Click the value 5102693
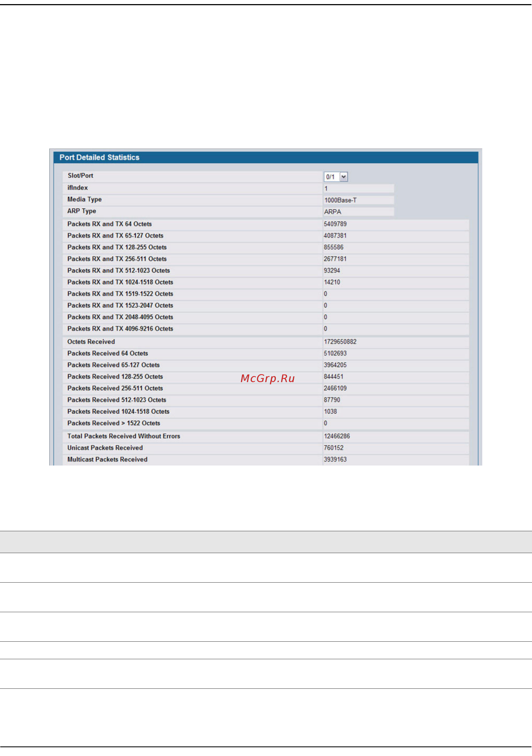This screenshot has height=756, width=532. click(335, 353)
